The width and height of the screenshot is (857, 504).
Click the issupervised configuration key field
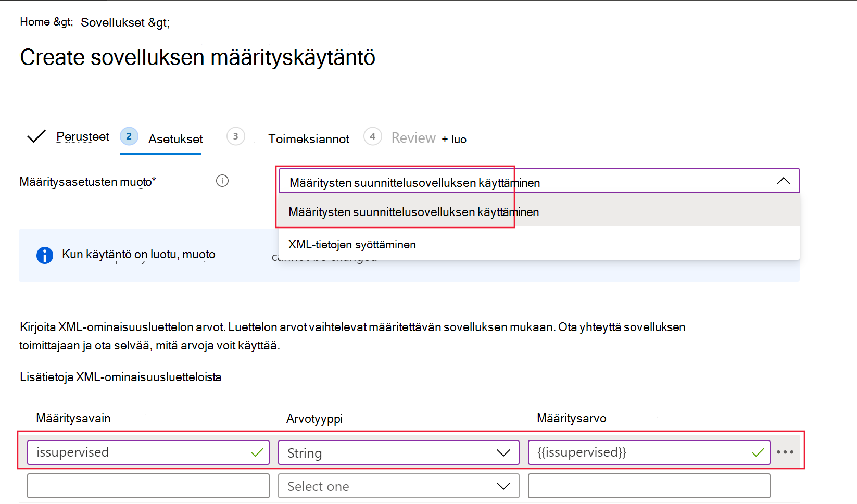(x=148, y=452)
